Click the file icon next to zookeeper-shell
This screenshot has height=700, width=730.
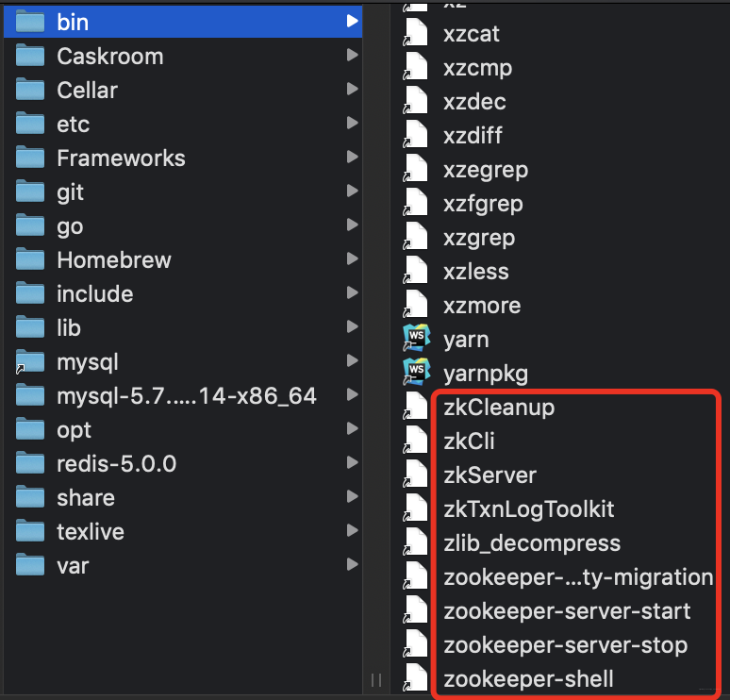tap(416, 678)
